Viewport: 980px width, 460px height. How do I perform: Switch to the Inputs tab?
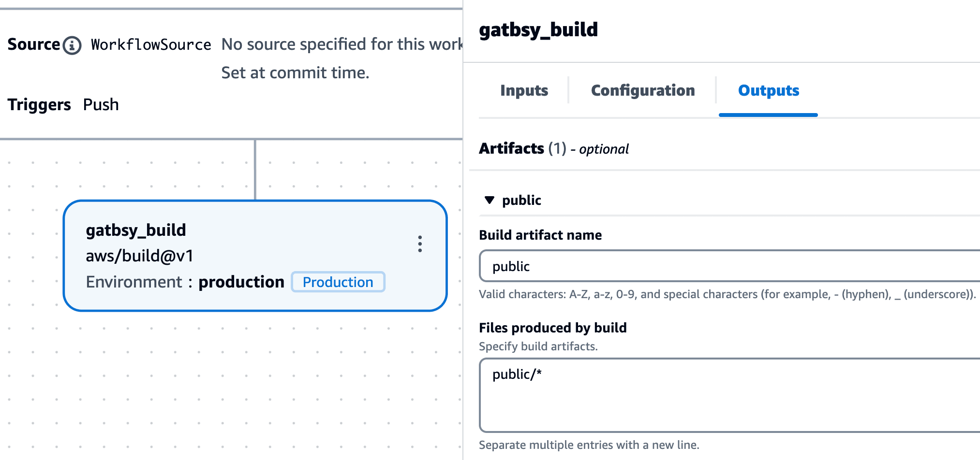pyautogui.click(x=524, y=90)
